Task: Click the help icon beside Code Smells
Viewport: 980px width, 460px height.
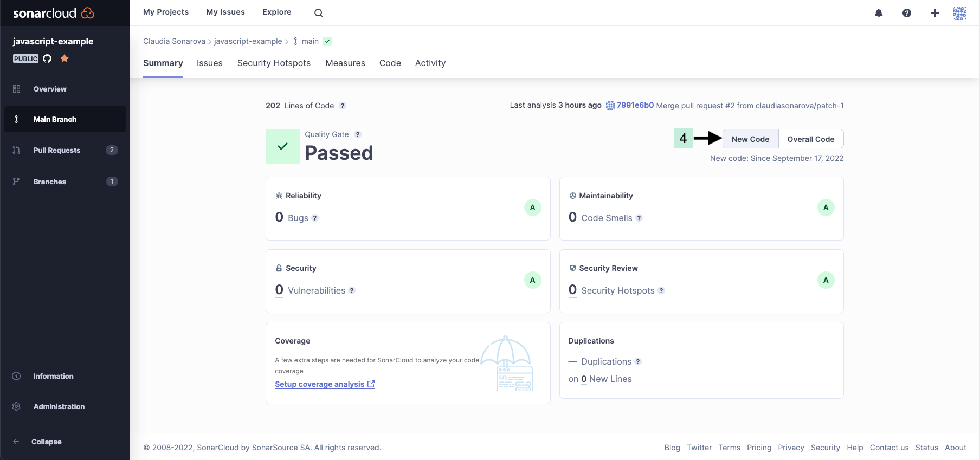Action: (x=639, y=218)
